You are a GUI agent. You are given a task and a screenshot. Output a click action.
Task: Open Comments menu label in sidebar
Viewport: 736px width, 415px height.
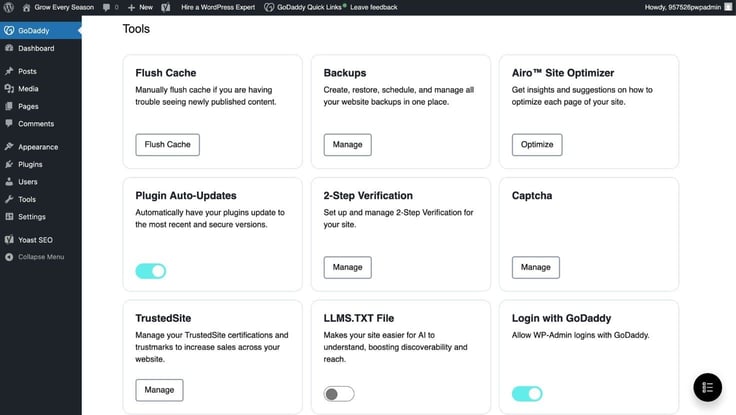(x=36, y=124)
